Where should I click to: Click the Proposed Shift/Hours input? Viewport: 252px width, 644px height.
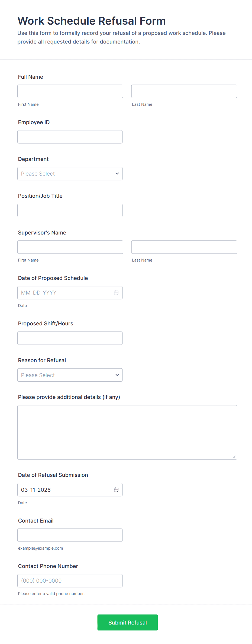(x=70, y=338)
